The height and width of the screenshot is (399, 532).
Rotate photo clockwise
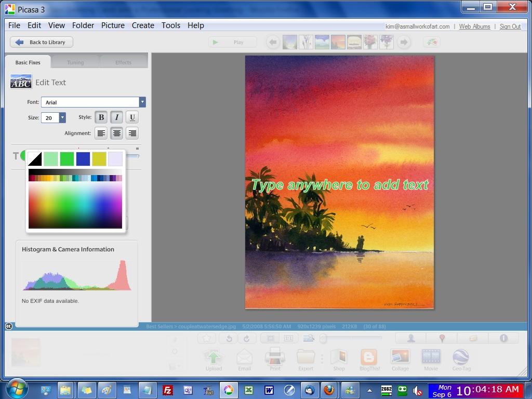pyautogui.click(x=246, y=338)
